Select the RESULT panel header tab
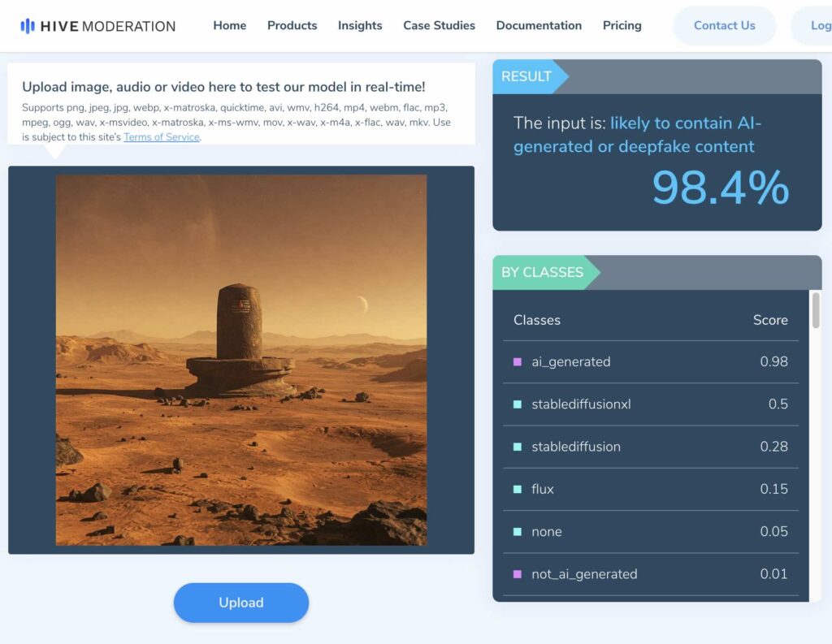This screenshot has width=832, height=644. 531,76
